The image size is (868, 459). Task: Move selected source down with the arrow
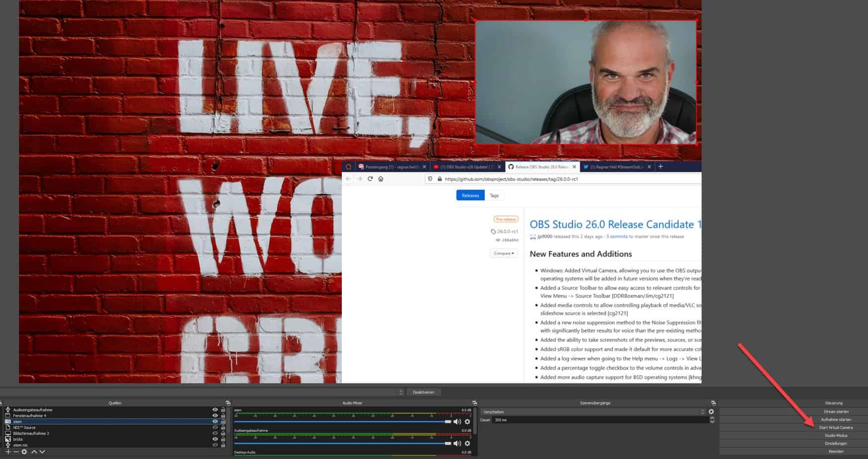42,452
